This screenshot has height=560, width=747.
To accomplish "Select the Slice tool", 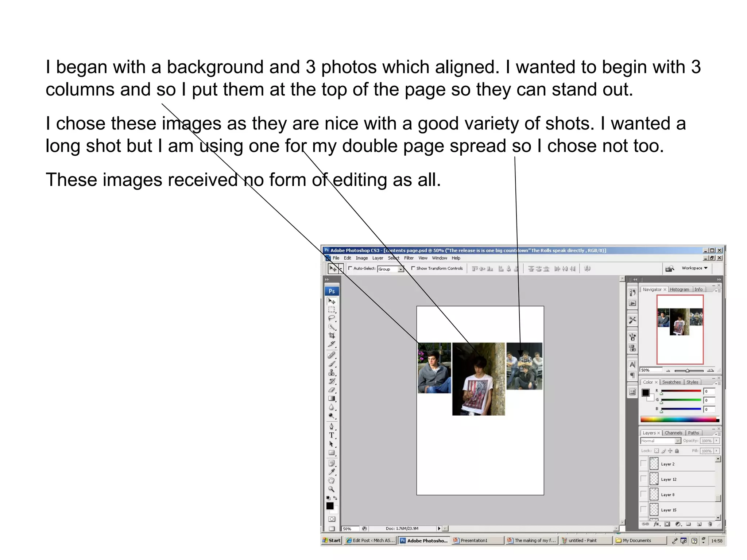I will click(332, 344).
